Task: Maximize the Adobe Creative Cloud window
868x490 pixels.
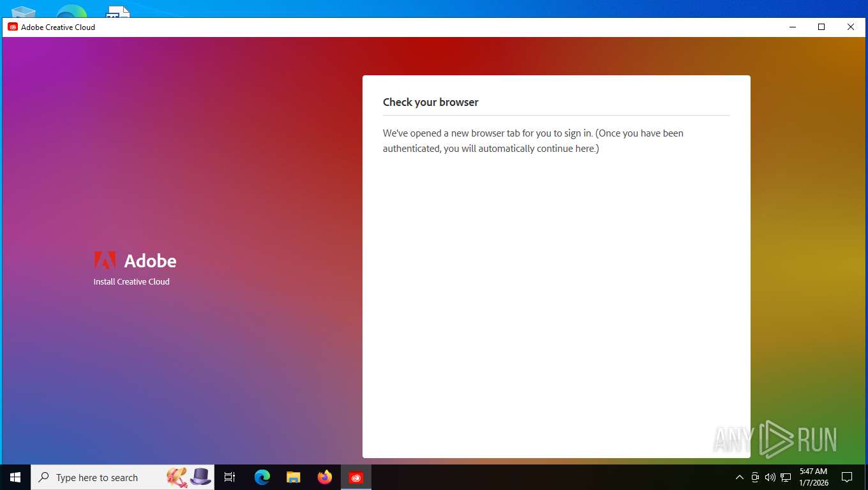Action: (821, 27)
